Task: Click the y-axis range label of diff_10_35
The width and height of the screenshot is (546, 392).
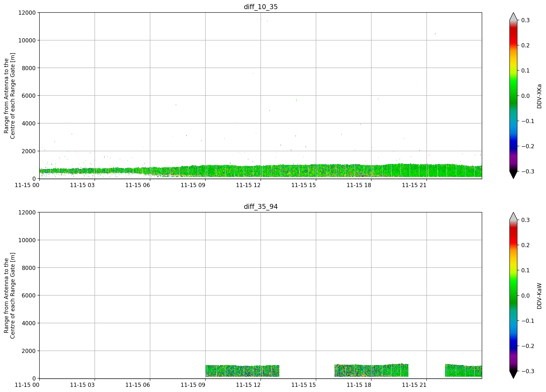Action: pos(9,96)
